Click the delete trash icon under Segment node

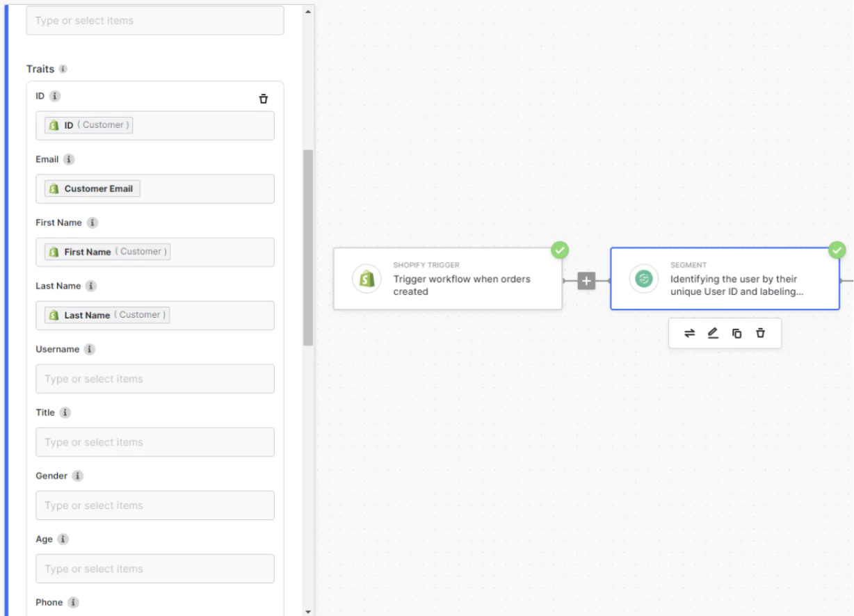coord(760,334)
